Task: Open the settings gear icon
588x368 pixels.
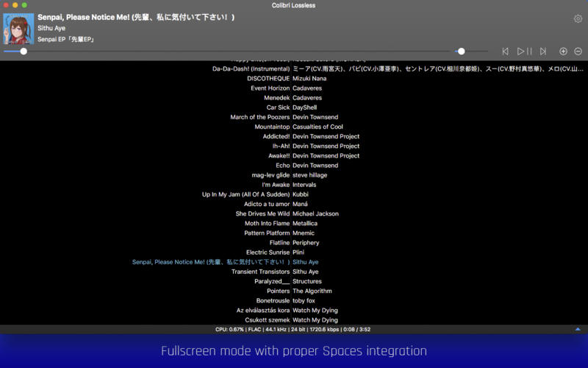Action: (578, 18)
